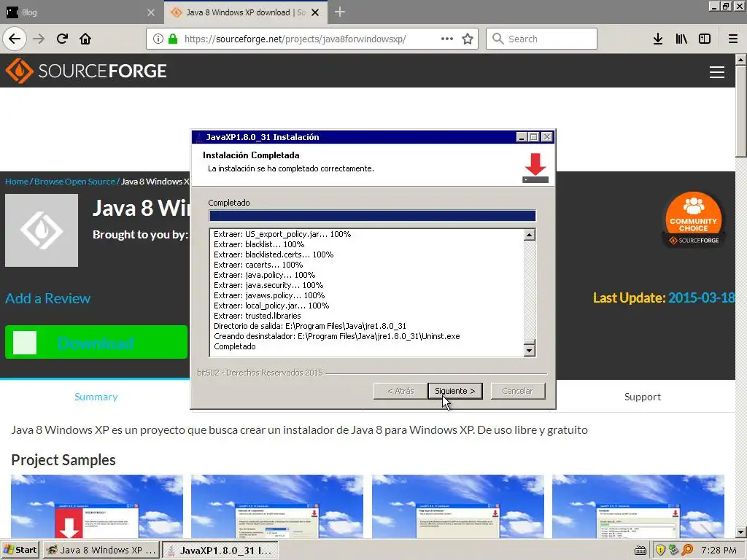747x560 pixels.
Task: Click the page scrollbar up arrow
Action: coord(741,60)
